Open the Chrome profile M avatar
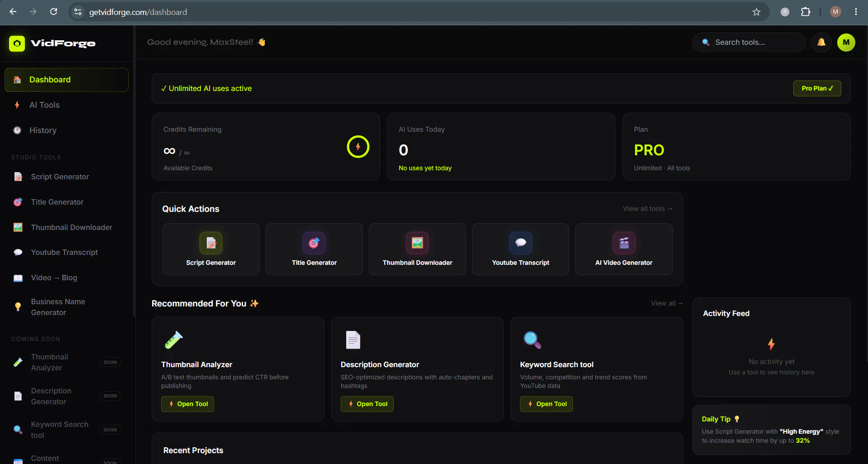The height and width of the screenshot is (464, 868). 835,12
